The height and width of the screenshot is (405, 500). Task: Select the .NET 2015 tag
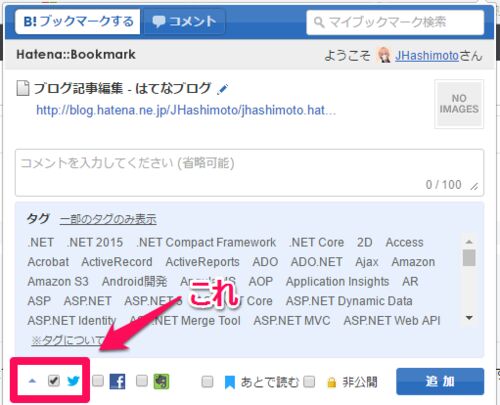[x=95, y=242]
